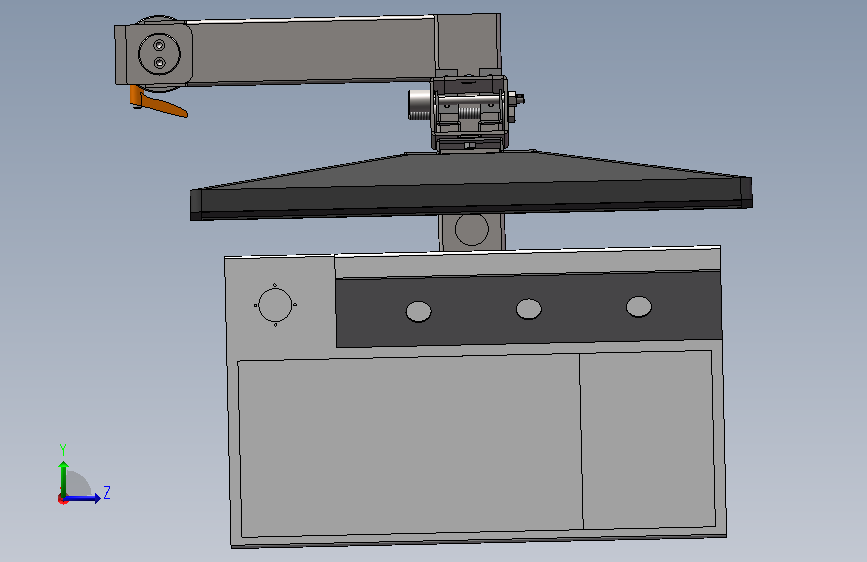The image size is (867, 562).
Task: Click the Z label of the triad
Action: (x=107, y=492)
